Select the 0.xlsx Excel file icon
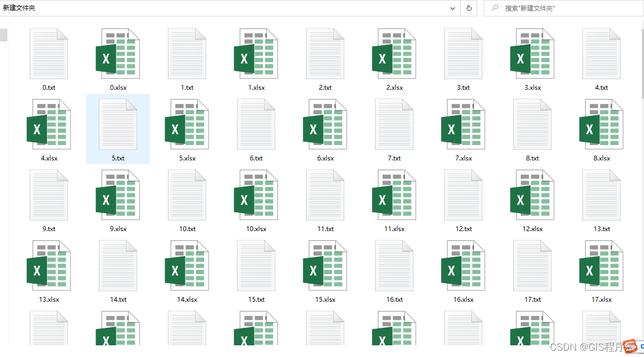 pos(118,54)
